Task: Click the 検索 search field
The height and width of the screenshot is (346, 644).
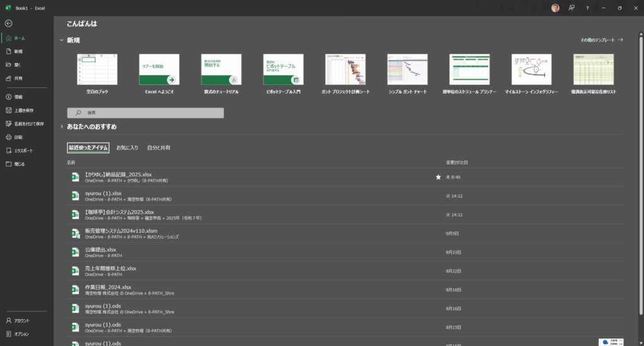Action: (x=145, y=113)
